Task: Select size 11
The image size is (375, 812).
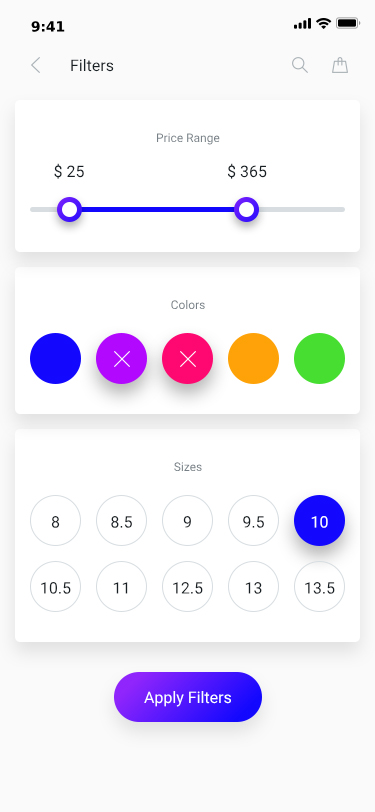Action: [121, 587]
